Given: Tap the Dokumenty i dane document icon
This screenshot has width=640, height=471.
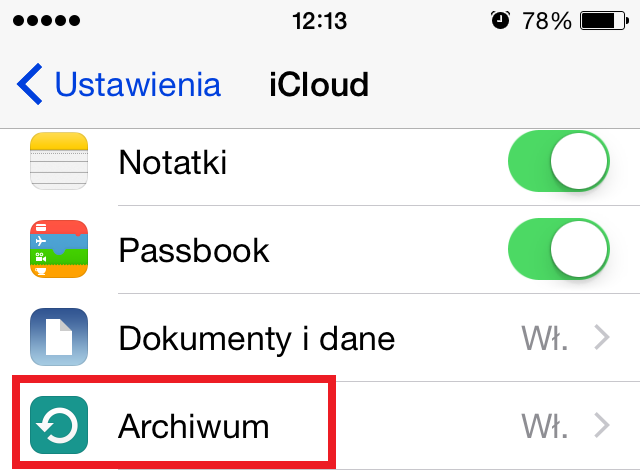Looking at the screenshot, I should (x=59, y=337).
